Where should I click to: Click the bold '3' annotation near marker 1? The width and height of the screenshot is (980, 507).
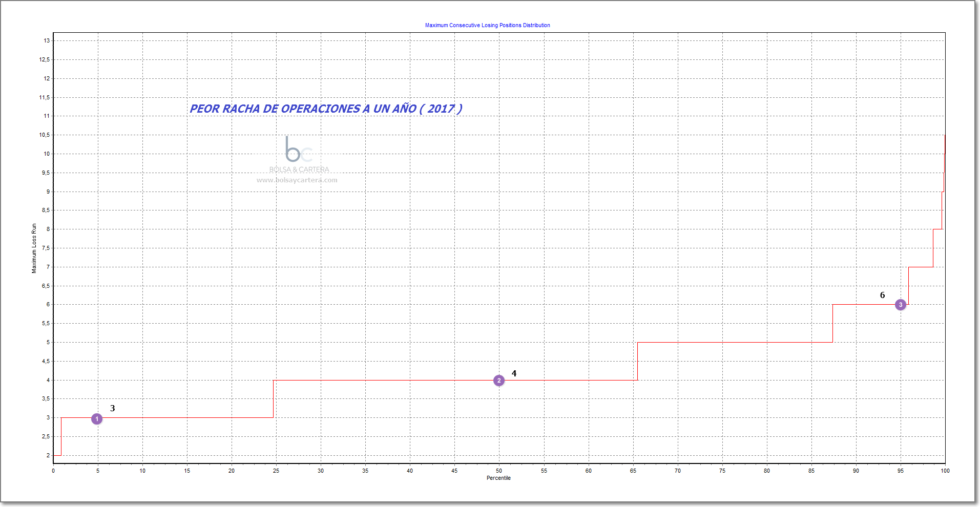tap(113, 408)
